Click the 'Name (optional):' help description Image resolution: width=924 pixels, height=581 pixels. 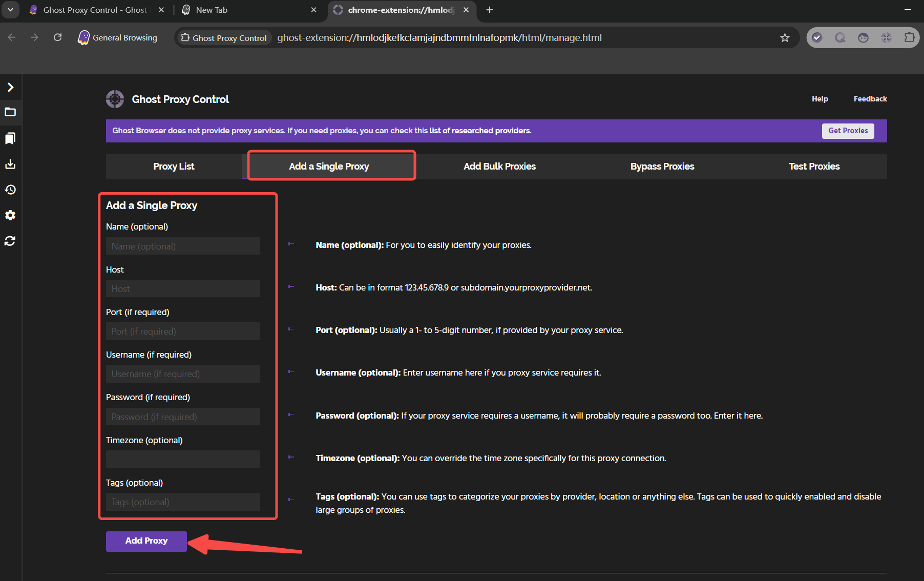(x=424, y=245)
